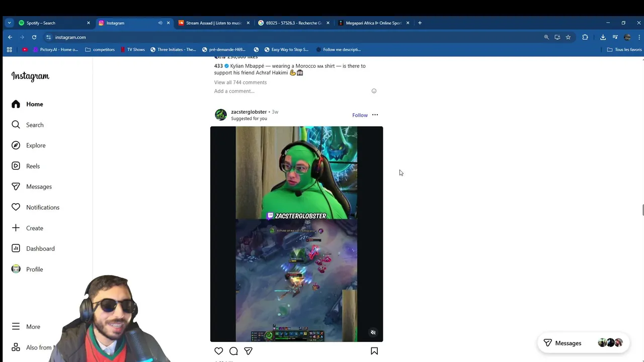View all 744 comments
This screenshot has width=644, height=362.
pos(240,82)
